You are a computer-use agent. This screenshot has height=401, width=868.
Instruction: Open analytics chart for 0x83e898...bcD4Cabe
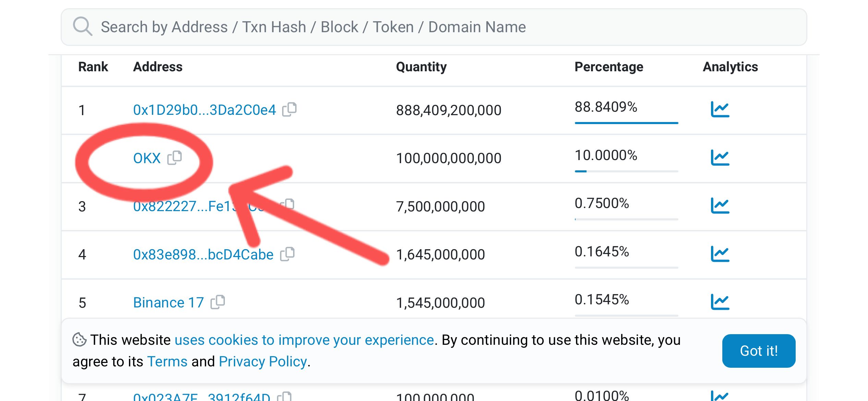(x=720, y=254)
